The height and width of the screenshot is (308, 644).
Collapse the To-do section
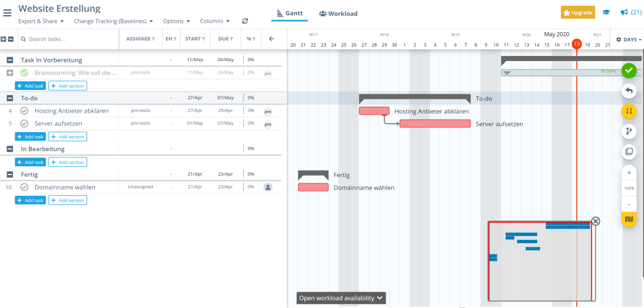10,98
